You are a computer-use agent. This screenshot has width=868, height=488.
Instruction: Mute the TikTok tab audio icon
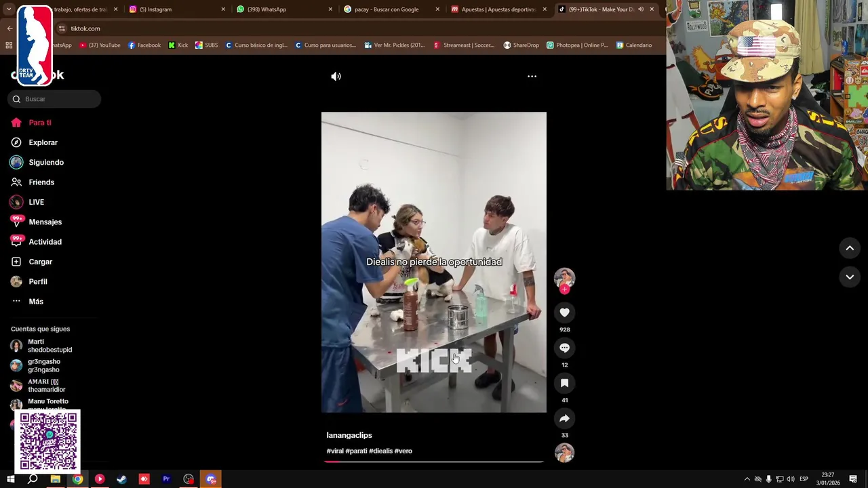641,9
